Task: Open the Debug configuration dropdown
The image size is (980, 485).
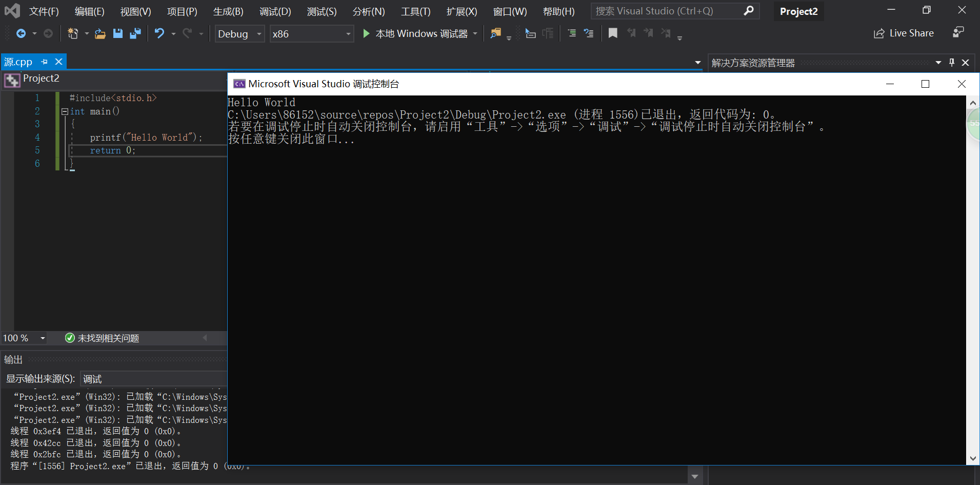Action: (x=239, y=34)
